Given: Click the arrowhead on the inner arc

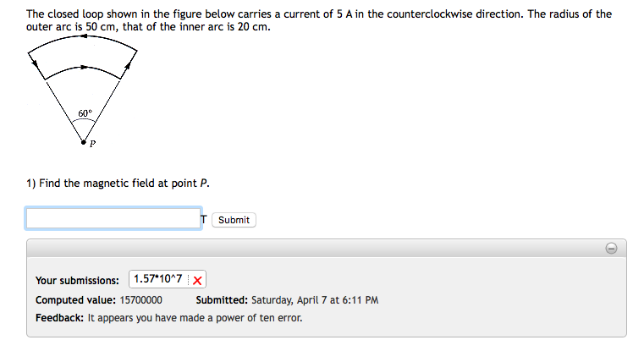Looking at the screenshot, I should pyautogui.click(x=84, y=67).
